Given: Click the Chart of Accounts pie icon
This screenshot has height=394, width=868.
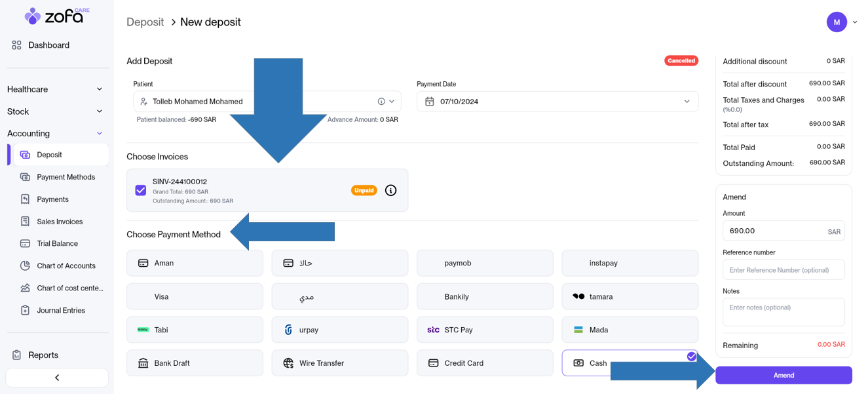Looking at the screenshot, I should (25, 266).
